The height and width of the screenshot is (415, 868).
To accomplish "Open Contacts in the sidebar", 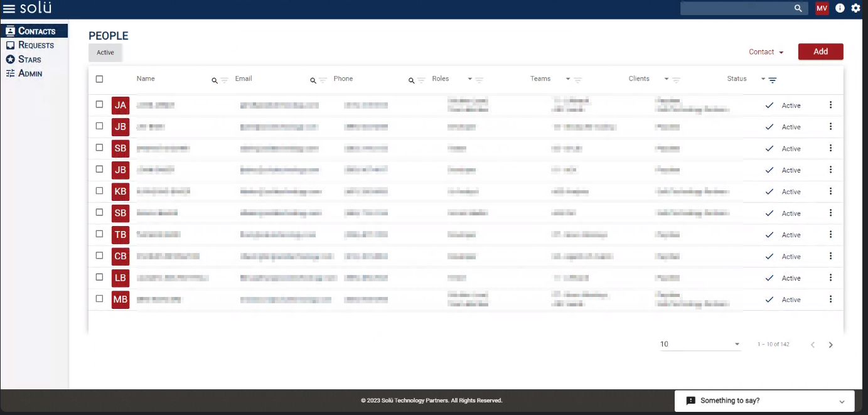I will pos(34,31).
